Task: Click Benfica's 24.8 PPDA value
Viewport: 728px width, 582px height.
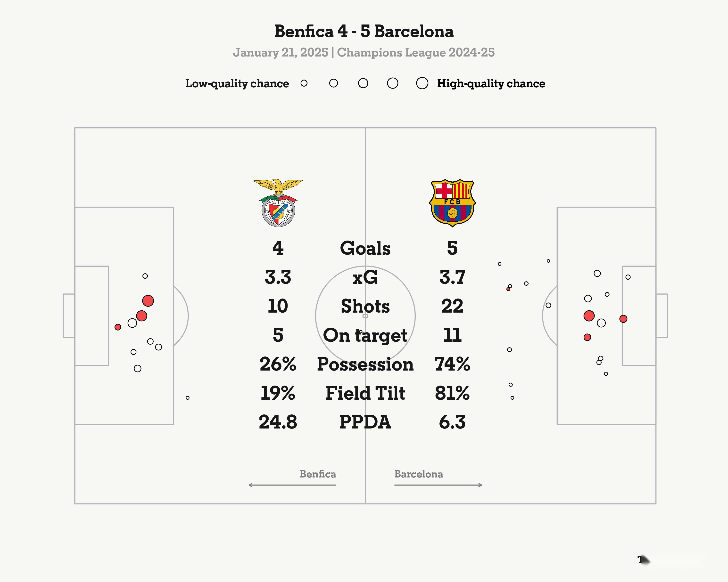Action: (x=278, y=422)
